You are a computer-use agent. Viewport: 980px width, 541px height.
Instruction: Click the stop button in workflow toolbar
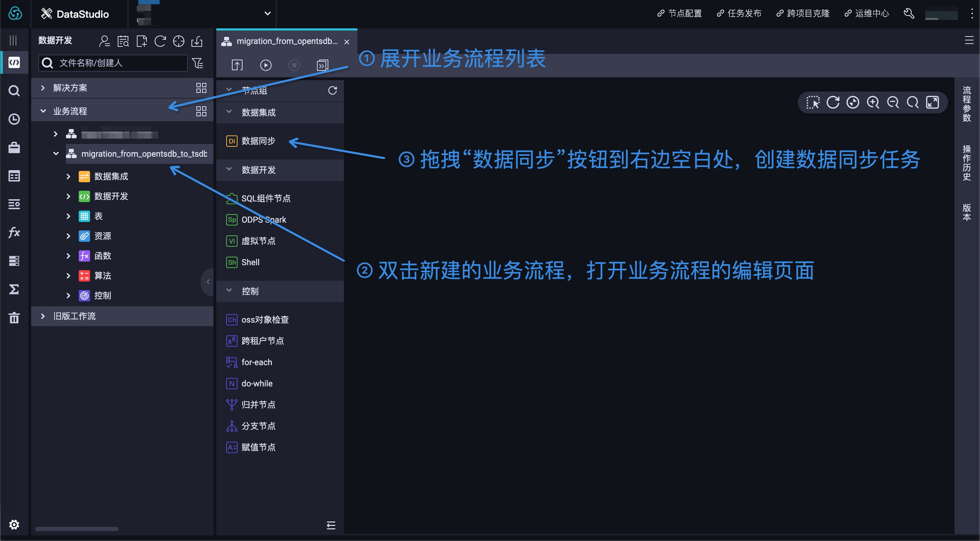[294, 65]
